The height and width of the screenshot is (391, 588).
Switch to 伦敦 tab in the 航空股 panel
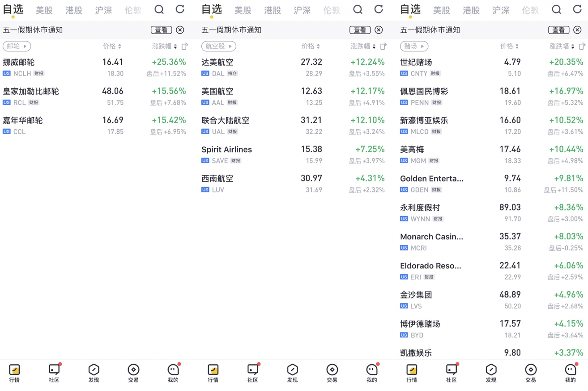click(332, 10)
